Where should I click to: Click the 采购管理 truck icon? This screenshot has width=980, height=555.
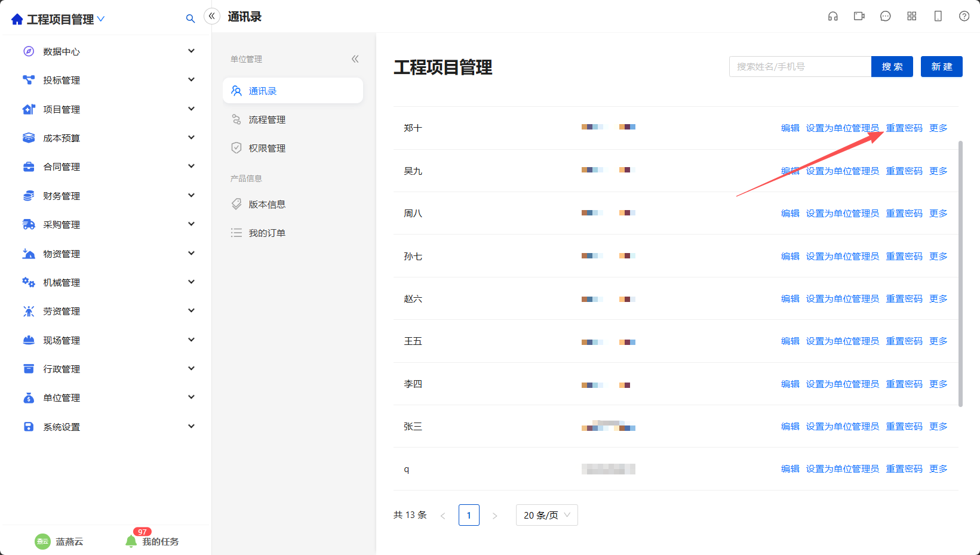(x=29, y=224)
